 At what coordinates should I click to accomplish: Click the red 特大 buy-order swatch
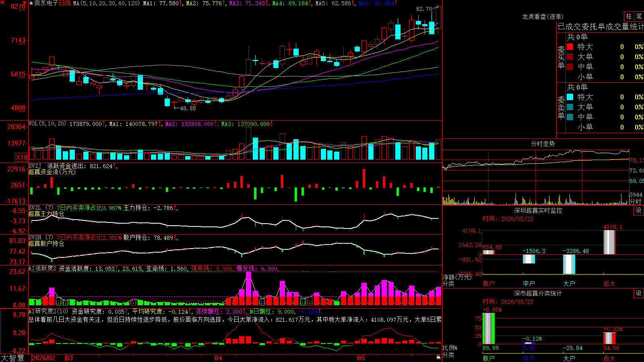[570, 47]
